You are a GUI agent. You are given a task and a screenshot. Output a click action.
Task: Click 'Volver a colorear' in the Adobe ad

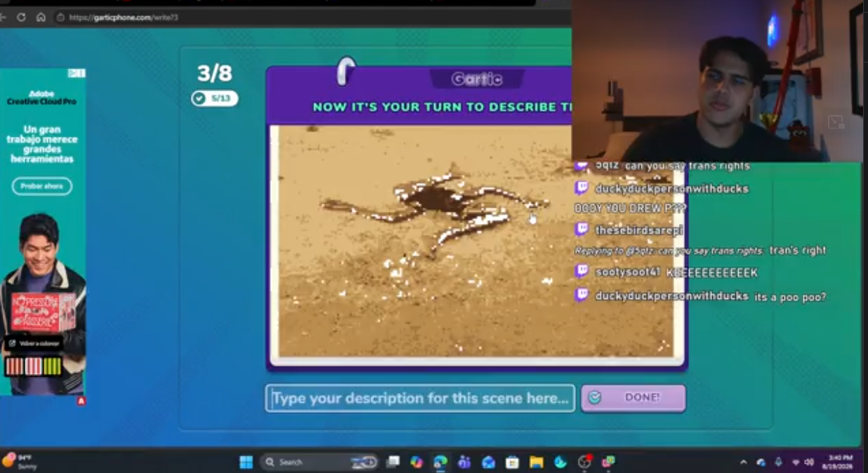pos(33,343)
